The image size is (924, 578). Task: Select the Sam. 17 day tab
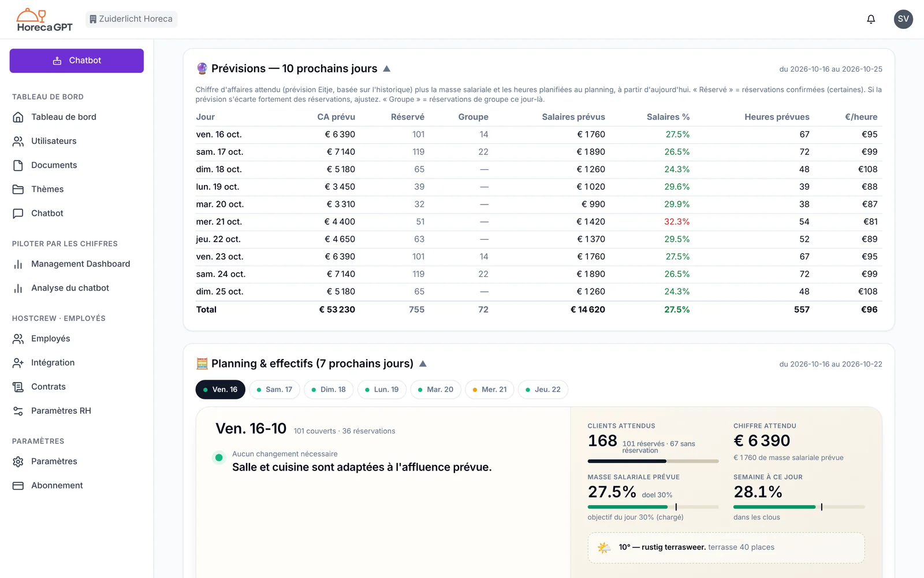click(x=275, y=390)
